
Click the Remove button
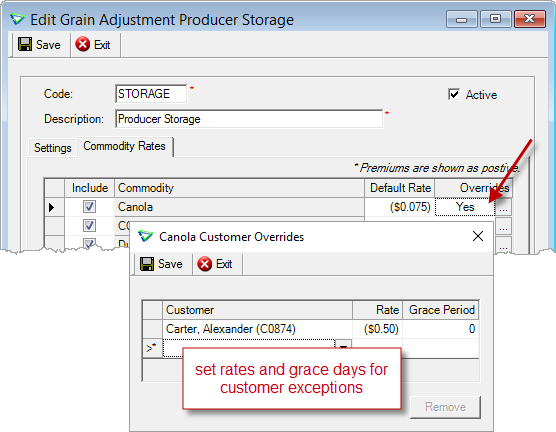click(x=445, y=407)
